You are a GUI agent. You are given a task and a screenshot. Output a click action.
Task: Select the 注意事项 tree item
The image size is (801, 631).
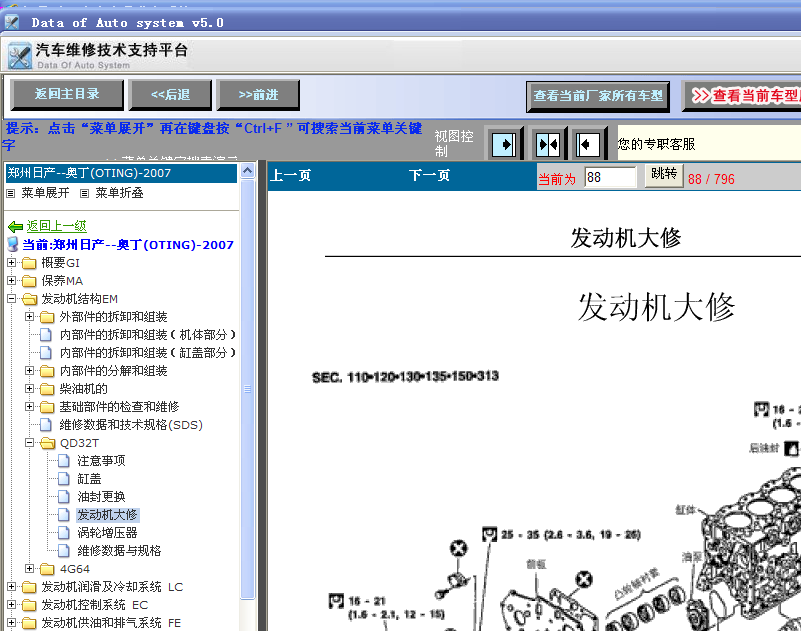[101, 461]
